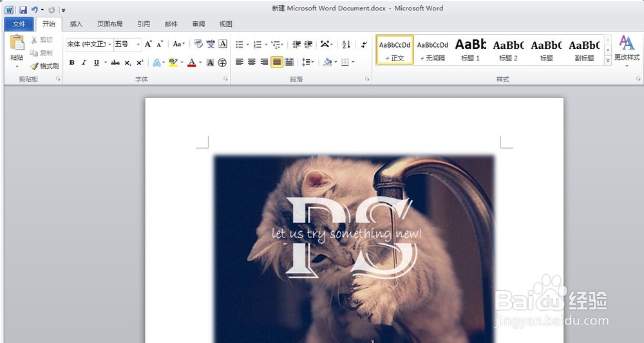The height and width of the screenshot is (343, 644).
Task: Open the font name dropdown 宋体
Action: coord(109,44)
